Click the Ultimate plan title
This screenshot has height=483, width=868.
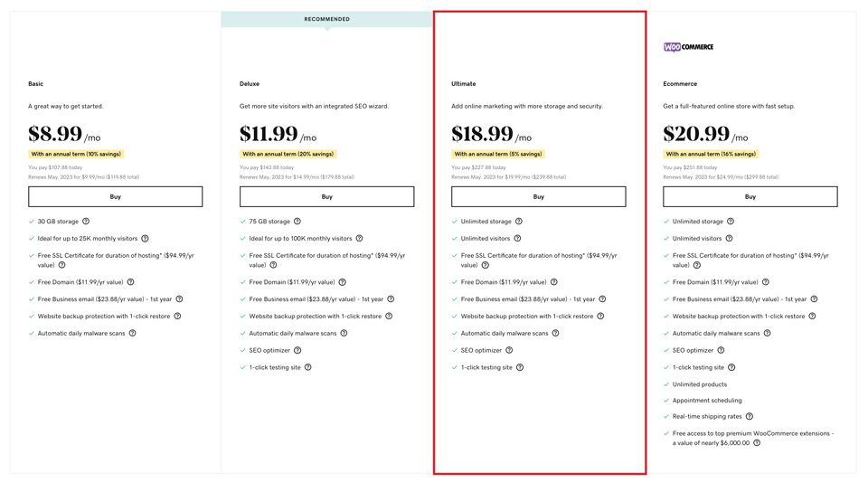(463, 84)
